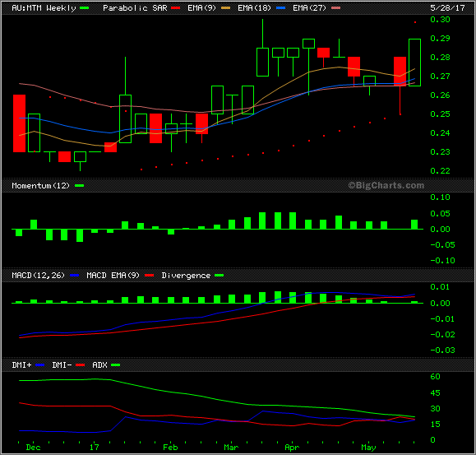
Task: Click the ADX green legend swatch
Action: (x=116, y=365)
